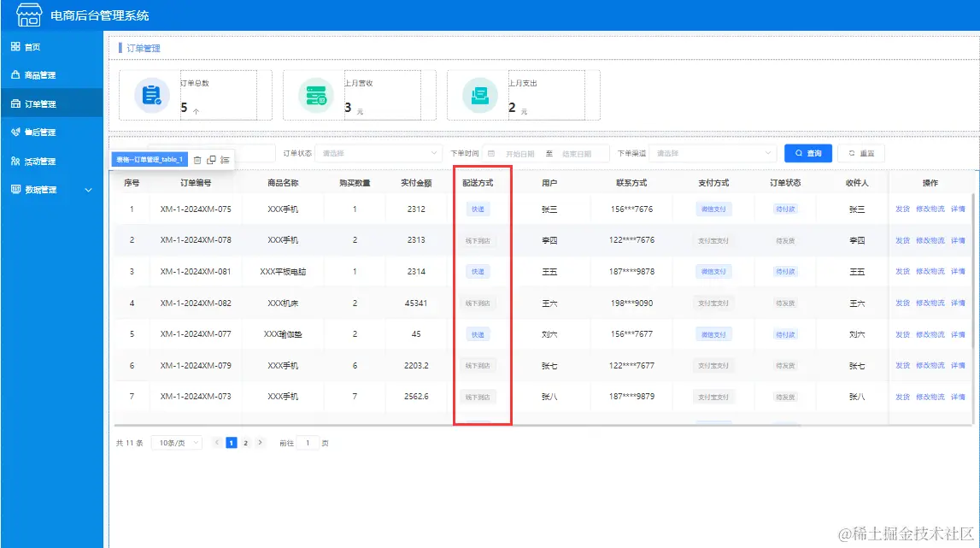Select the 活动管理 people icon
Viewport: 980px width, 548px height.
(16, 160)
